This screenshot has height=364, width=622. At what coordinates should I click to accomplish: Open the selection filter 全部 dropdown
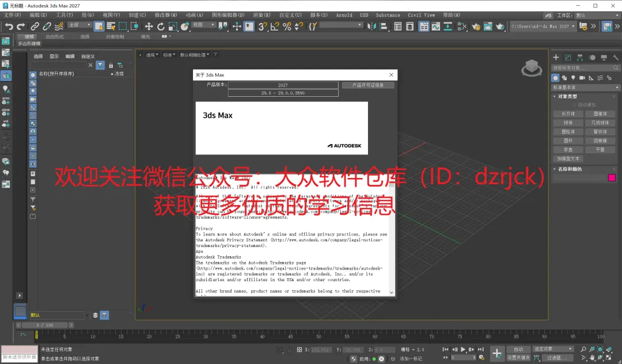tap(79, 25)
